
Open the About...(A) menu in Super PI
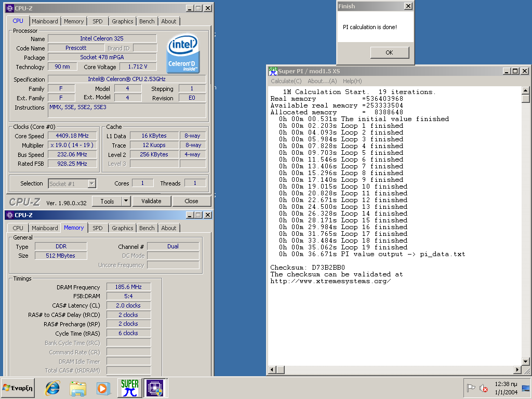(x=322, y=81)
